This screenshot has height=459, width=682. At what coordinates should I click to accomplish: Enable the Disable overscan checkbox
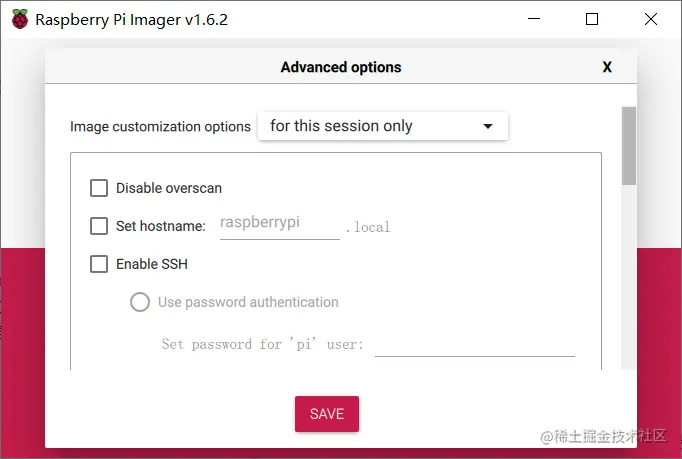point(99,188)
